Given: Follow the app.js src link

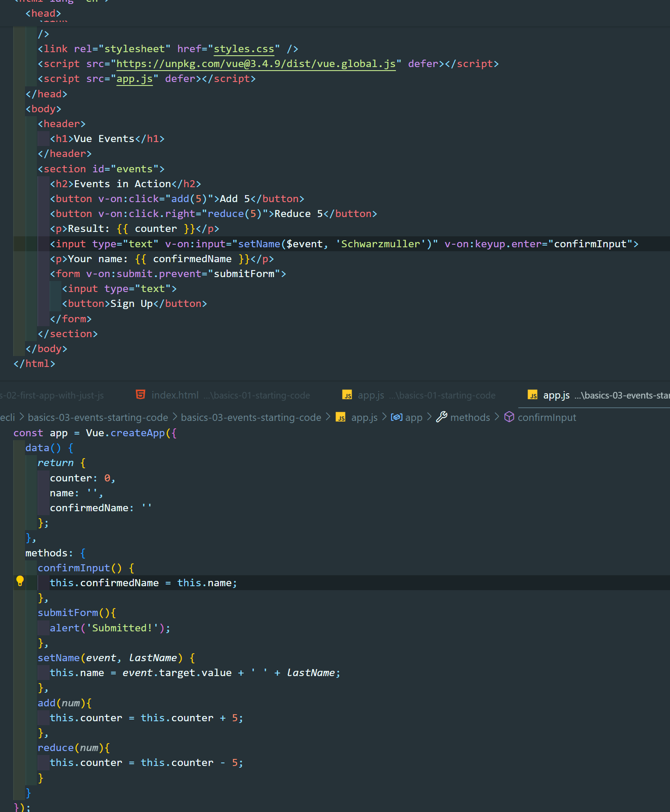Looking at the screenshot, I should pyautogui.click(x=134, y=79).
